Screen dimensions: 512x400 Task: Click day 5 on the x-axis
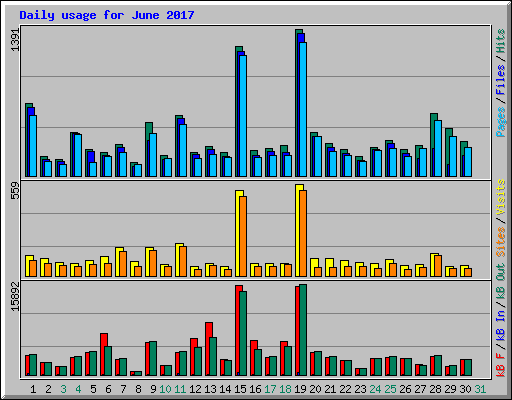click(x=93, y=389)
